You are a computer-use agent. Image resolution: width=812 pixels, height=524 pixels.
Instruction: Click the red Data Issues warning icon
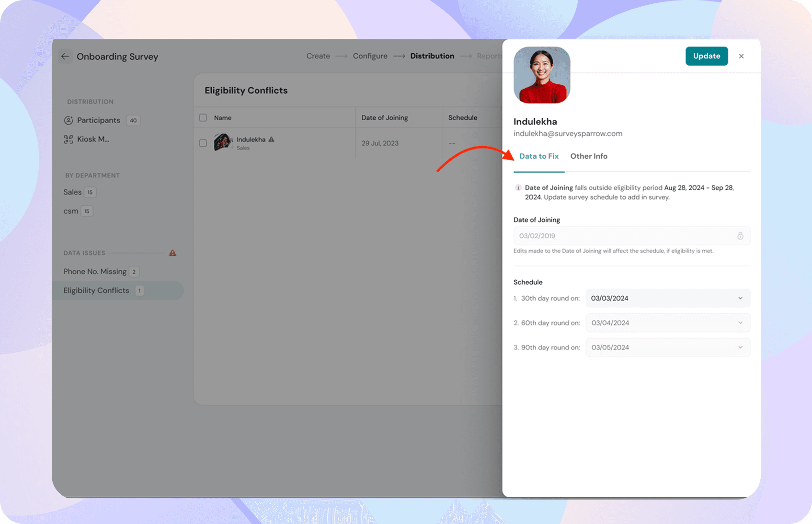[172, 253]
